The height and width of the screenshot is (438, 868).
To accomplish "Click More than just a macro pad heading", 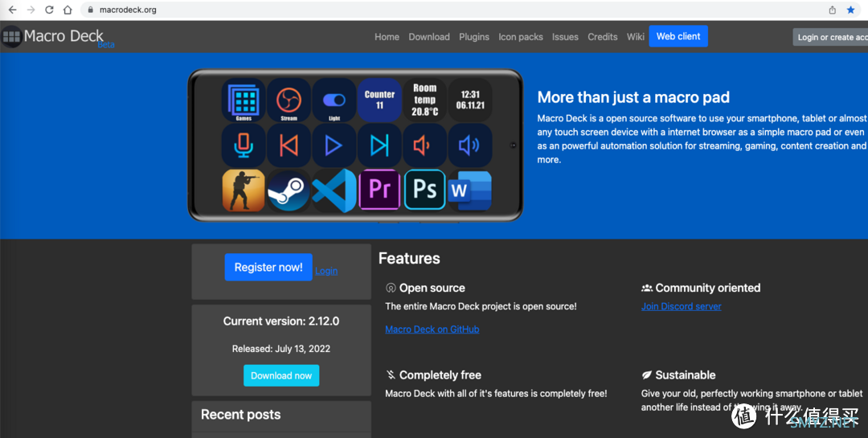I will 633,97.
